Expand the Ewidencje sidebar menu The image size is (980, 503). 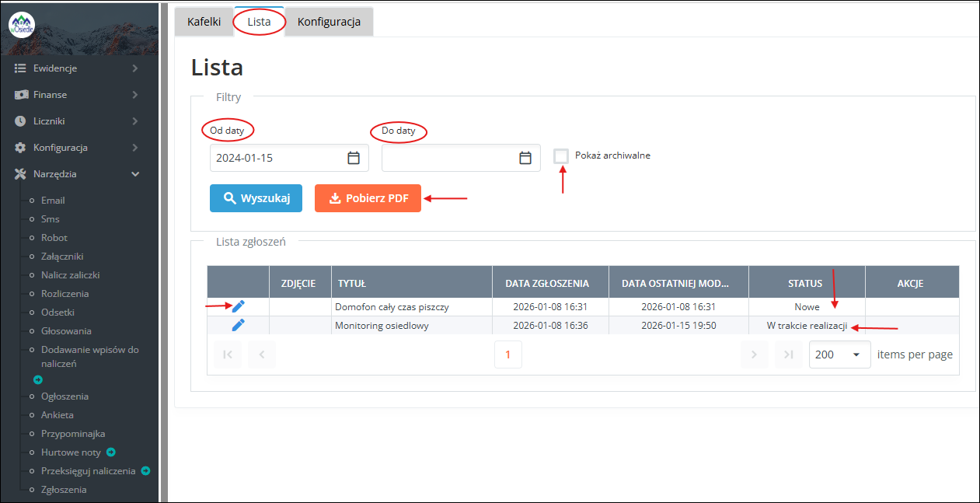click(x=78, y=68)
